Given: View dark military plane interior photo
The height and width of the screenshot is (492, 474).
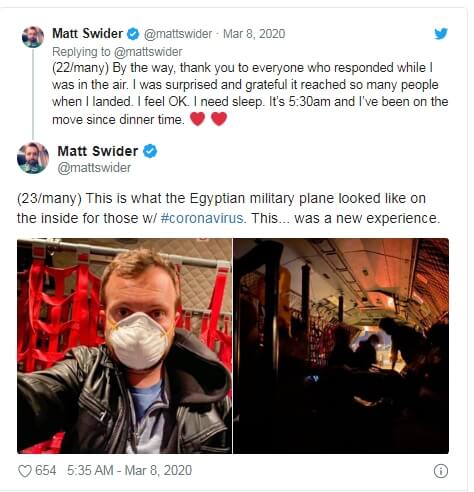Looking at the screenshot, I should (x=341, y=346).
